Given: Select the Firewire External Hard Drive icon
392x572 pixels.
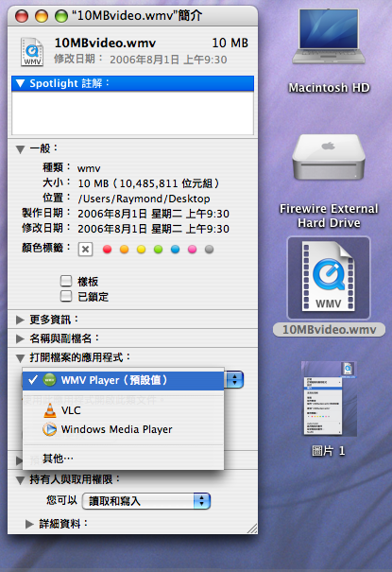Looking at the screenshot, I should tap(329, 157).
